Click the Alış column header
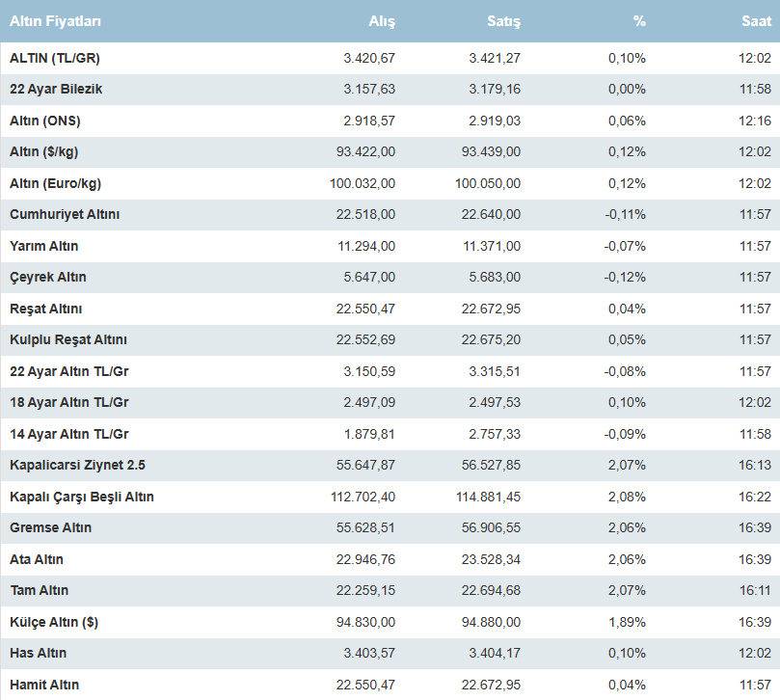Image resolution: width=780 pixels, height=700 pixels. pos(382,21)
